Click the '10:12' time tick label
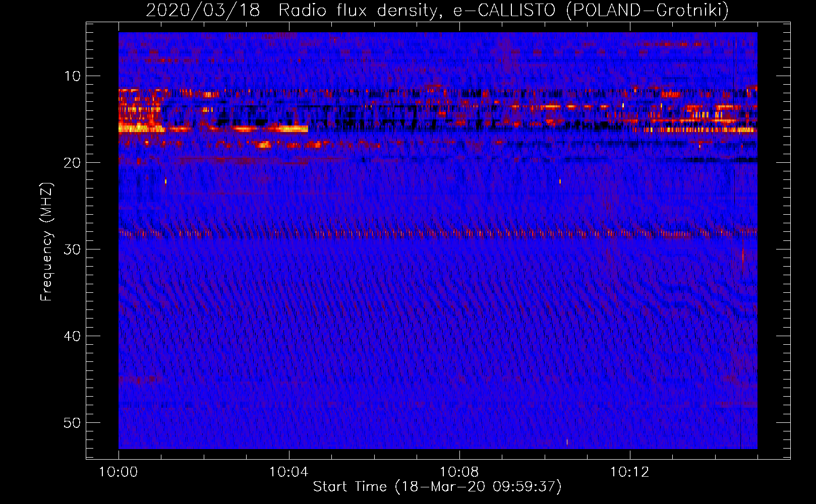 629,472
